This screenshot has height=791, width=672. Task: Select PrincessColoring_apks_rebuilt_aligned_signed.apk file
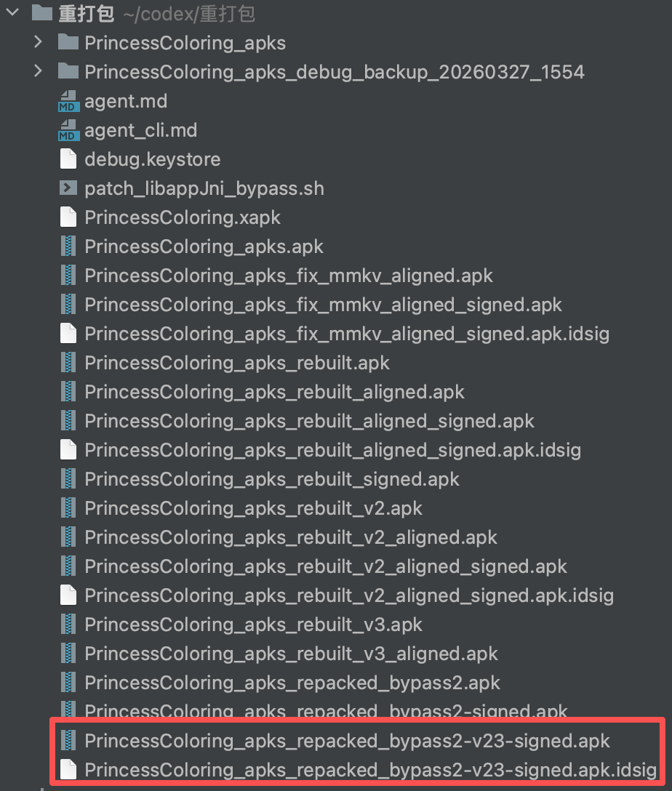pos(309,421)
